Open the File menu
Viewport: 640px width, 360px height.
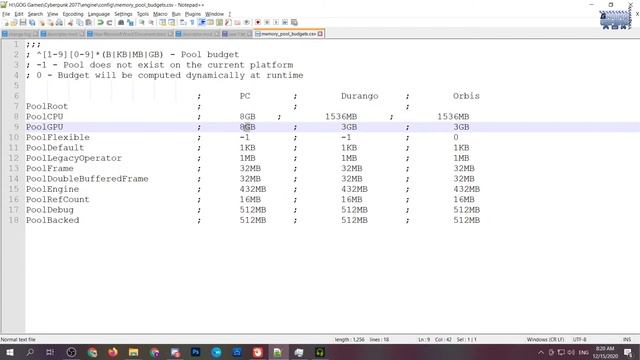[x=6, y=14]
